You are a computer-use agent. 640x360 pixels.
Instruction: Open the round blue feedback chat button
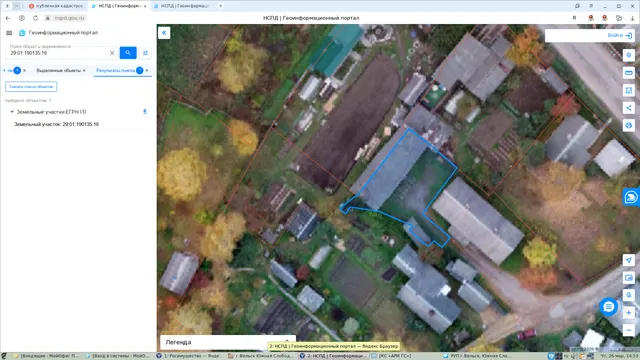pyautogui.click(x=609, y=307)
